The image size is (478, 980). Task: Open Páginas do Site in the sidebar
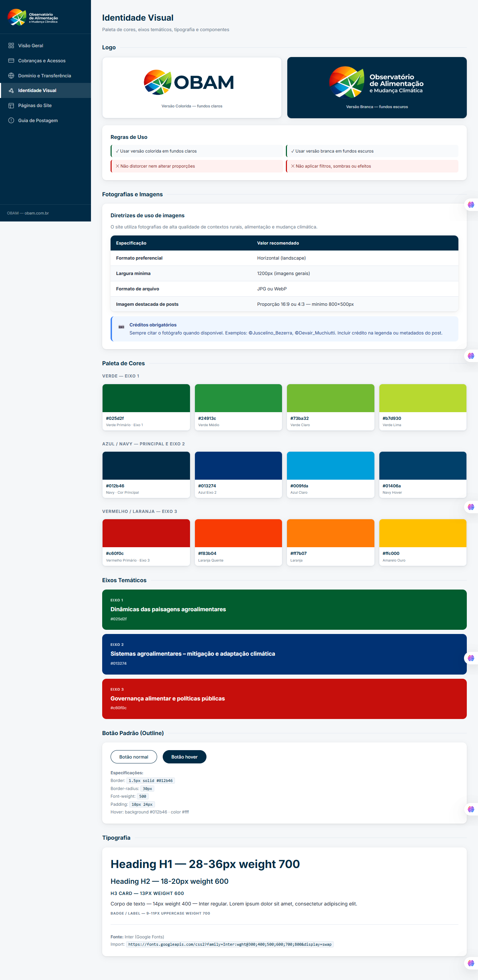click(x=45, y=105)
